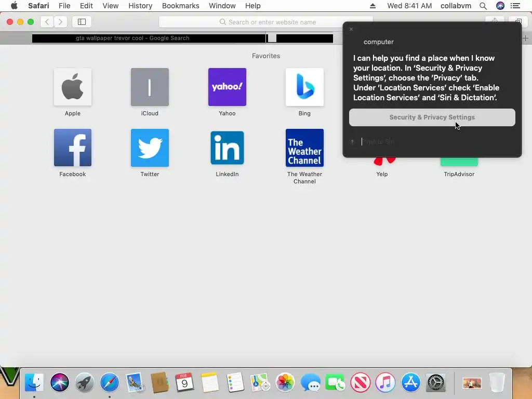This screenshot has height=399, width=532.
Task: Open the LinkedIn favorite tile
Action: coord(227,148)
